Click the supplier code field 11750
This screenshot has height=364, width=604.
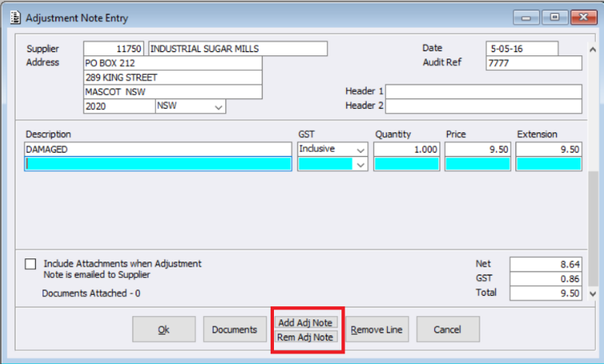(x=114, y=49)
